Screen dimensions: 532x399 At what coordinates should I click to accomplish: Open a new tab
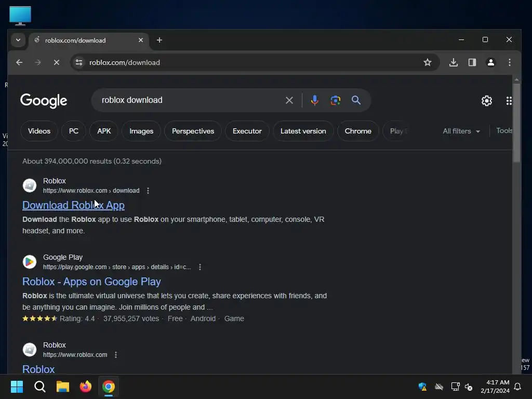[159, 40]
